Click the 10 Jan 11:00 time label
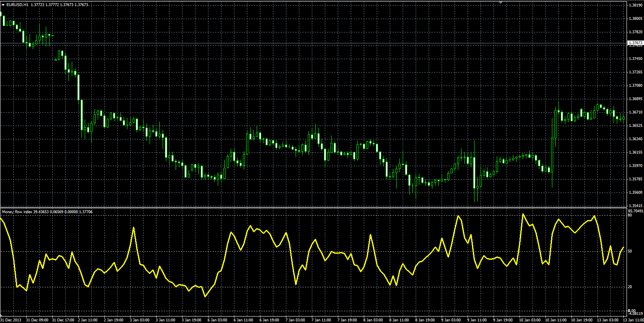The image size is (644, 323). pyautogui.click(x=556, y=320)
